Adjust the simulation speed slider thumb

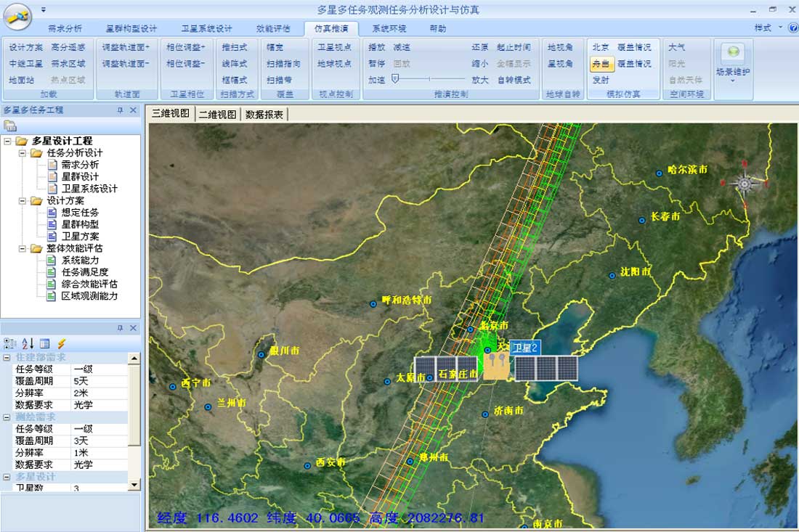click(395, 79)
